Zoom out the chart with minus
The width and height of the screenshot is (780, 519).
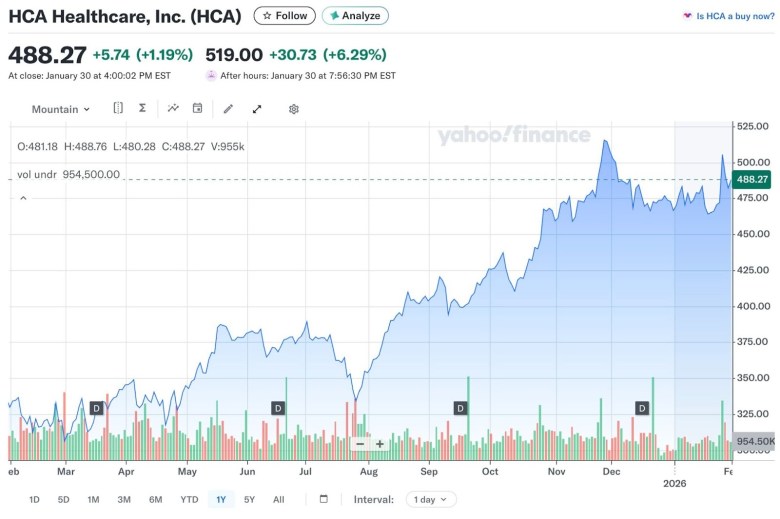coord(360,444)
